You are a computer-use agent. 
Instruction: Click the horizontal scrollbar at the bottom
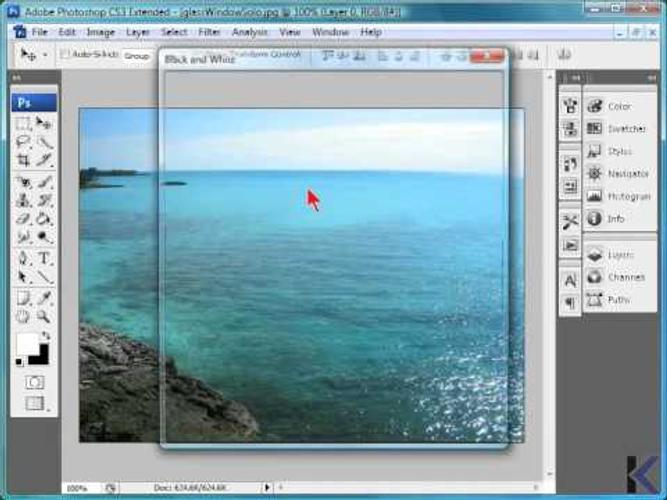[406, 487]
